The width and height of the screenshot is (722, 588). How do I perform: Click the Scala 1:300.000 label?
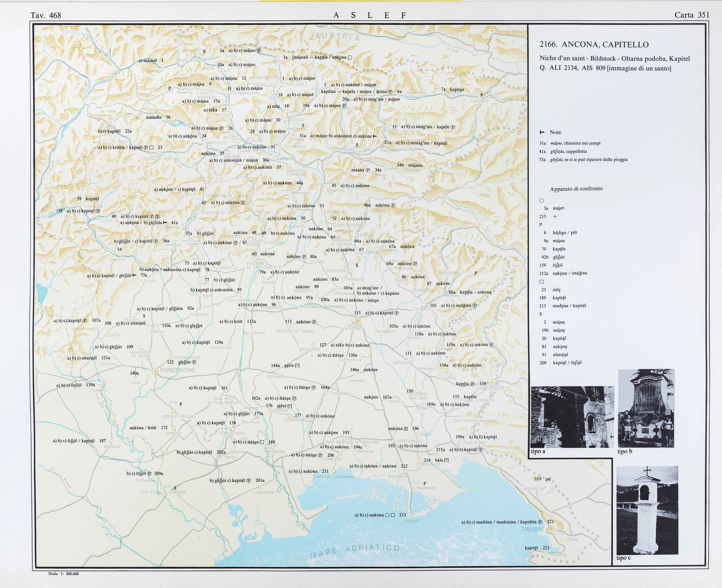[x=64, y=574]
